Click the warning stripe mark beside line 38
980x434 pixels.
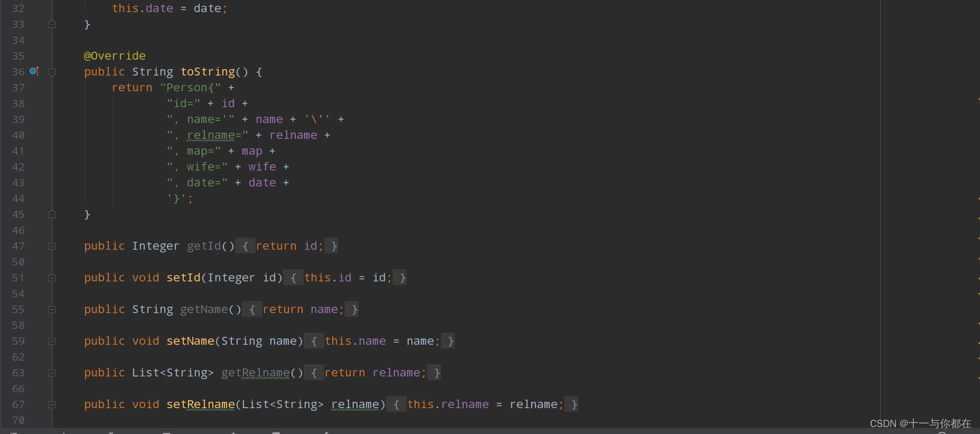[978, 99]
